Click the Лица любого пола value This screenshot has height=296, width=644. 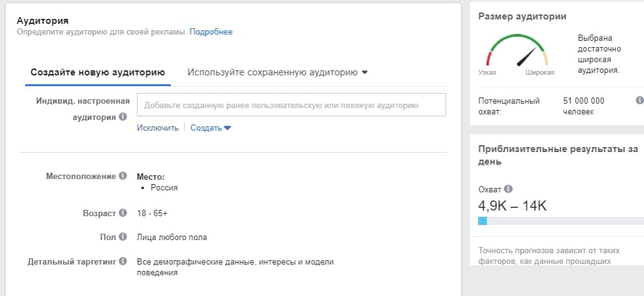(172, 238)
